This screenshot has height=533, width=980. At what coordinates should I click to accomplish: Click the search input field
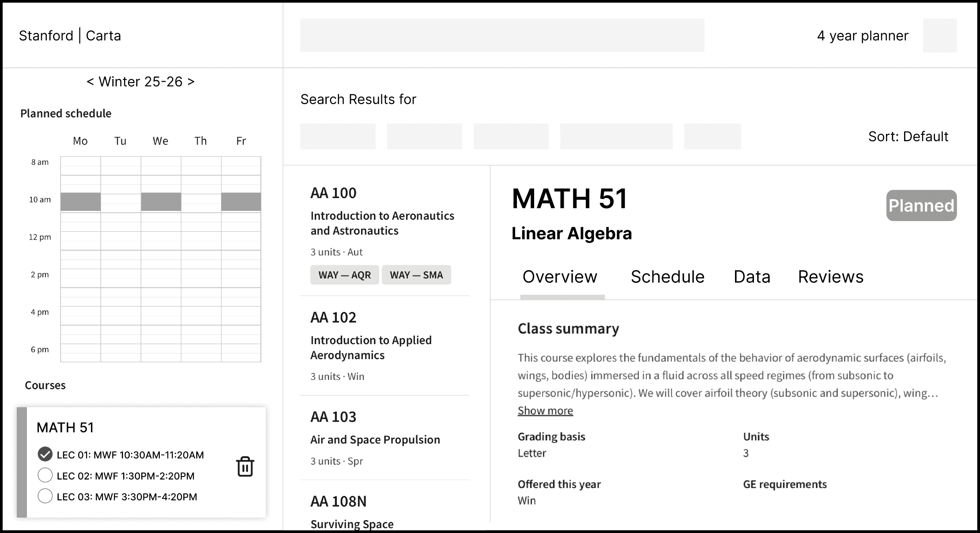[502, 35]
